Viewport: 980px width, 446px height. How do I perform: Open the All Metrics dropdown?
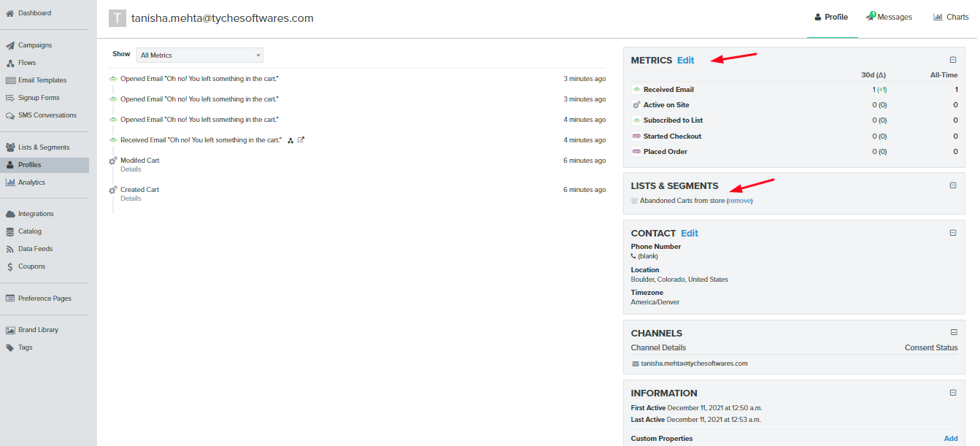pyautogui.click(x=200, y=55)
